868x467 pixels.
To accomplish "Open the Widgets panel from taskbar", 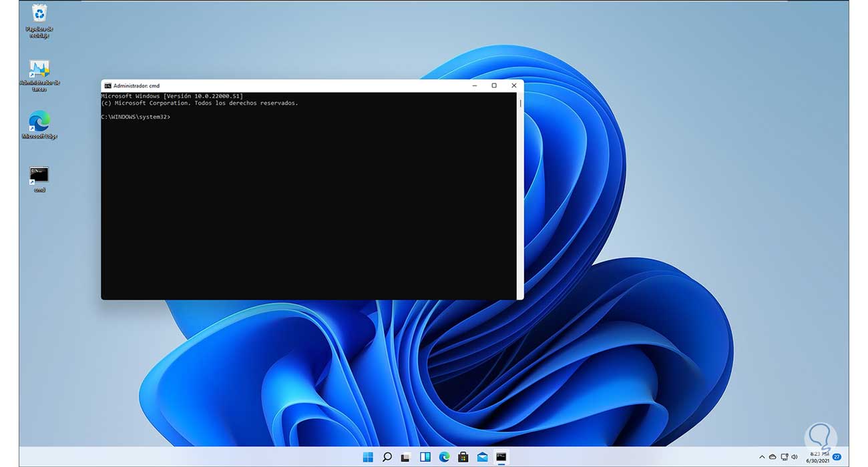I will [x=425, y=457].
